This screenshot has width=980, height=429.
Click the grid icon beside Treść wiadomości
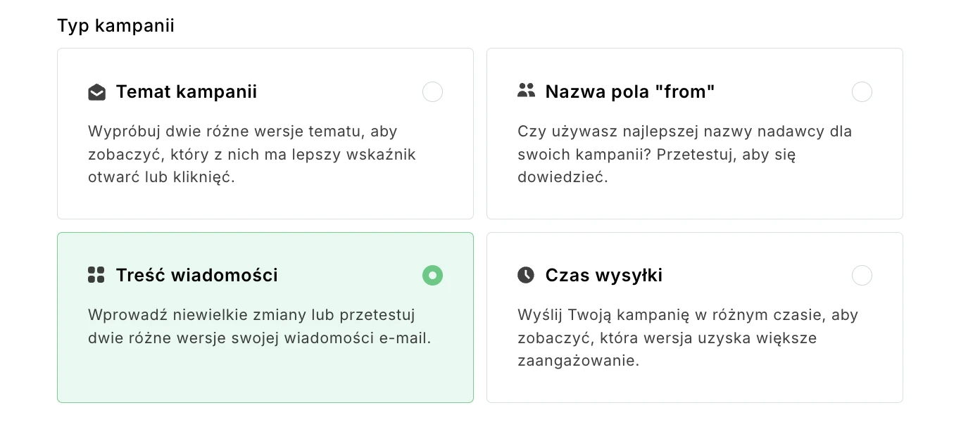[96, 275]
